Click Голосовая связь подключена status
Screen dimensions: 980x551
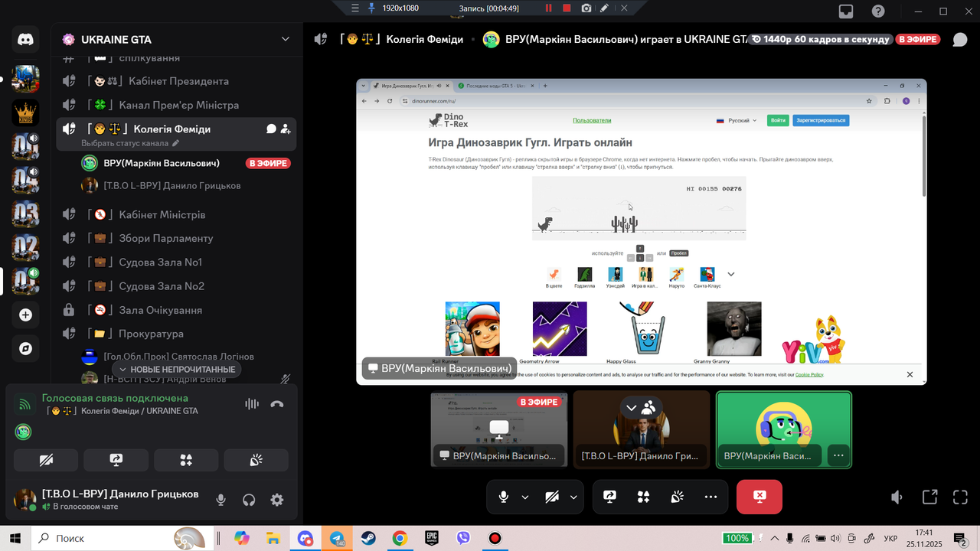[115, 398]
